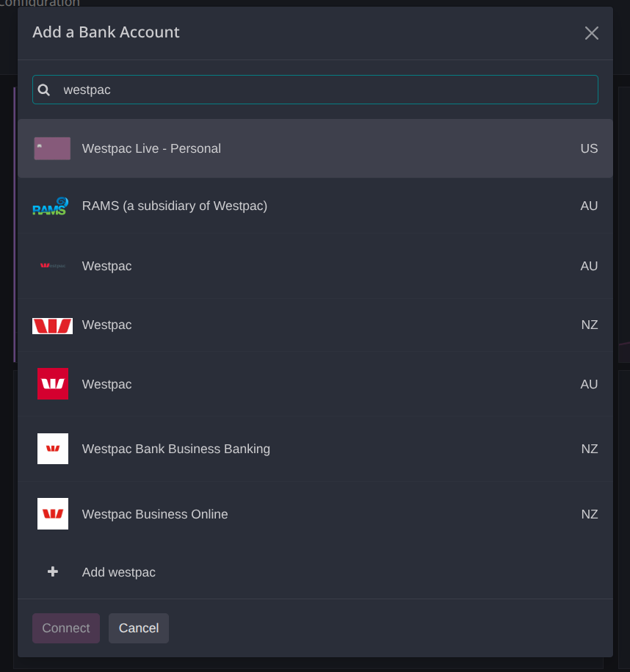The image size is (630, 672).
Task: Click the magnifier search icon
Action: coord(44,90)
